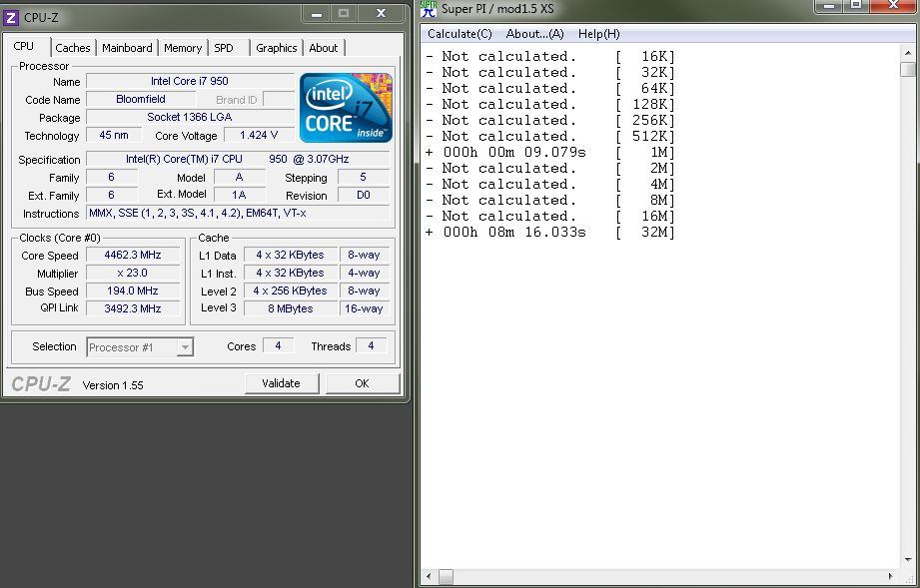
Task: Open the Memory tab in CPU-Z
Action: (x=183, y=48)
